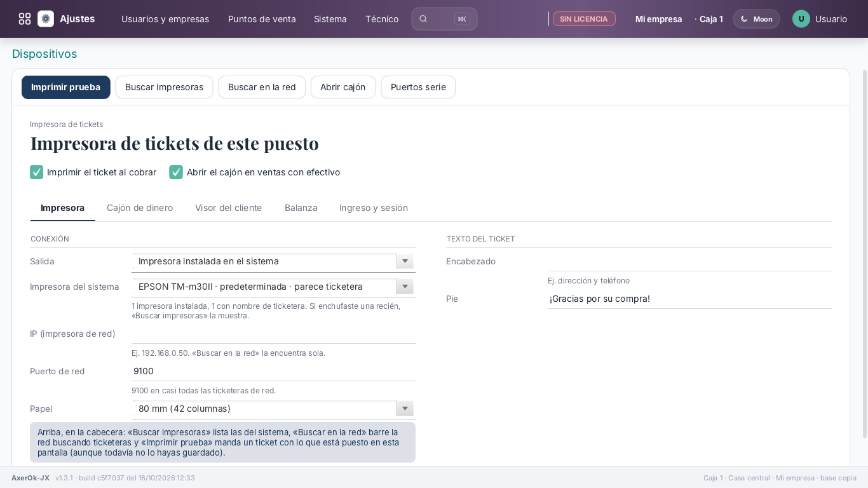Viewport: 868px width, 488px height.
Task: Switch to Cajón de dinero tab
Action: point(140,208)
